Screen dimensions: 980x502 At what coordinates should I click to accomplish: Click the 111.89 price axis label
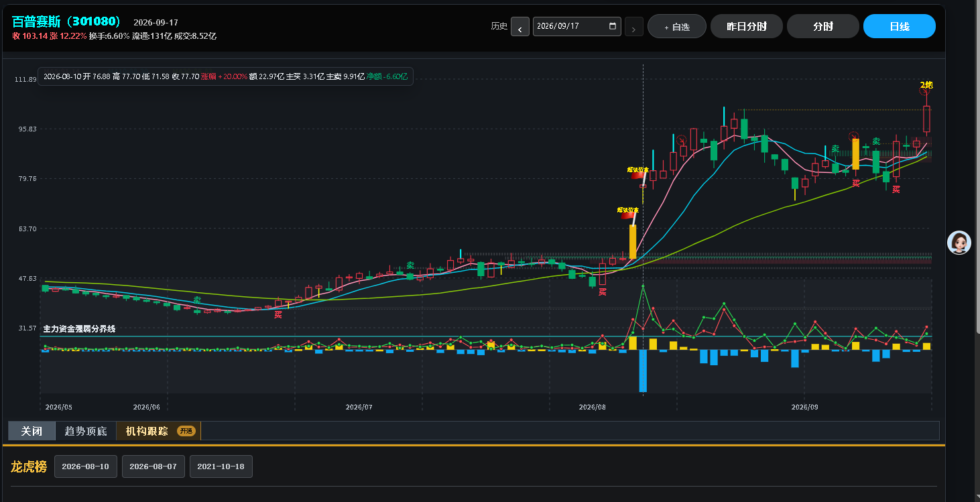point(25,80)
